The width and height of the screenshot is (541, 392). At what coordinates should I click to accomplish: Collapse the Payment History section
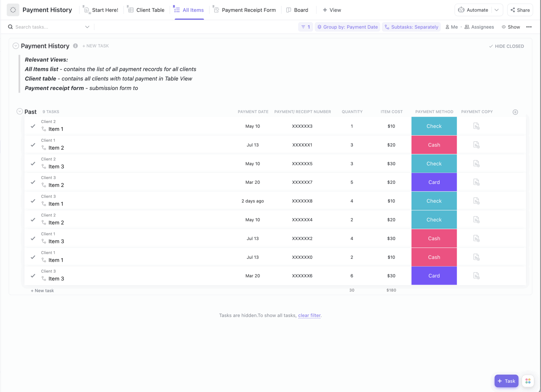pyautogui.click(x=16, y=46)
